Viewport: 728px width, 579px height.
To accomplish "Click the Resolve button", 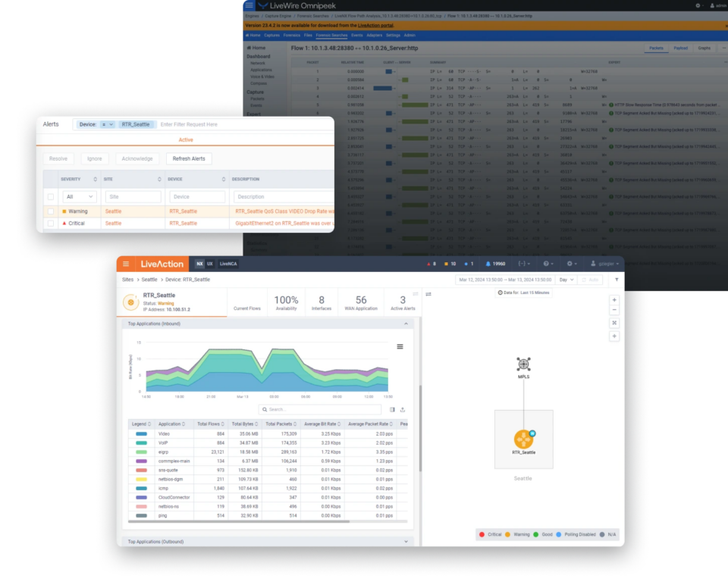I will tap(58, 158).
